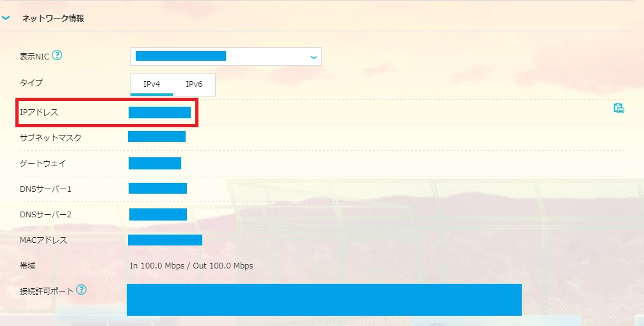Click the MACアドレス row label
Screen dimensions: 644x326
(44, 240)
